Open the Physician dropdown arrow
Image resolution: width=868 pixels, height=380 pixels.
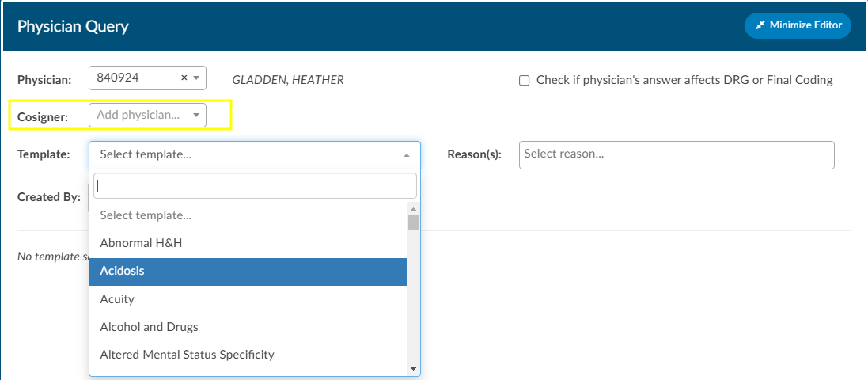coord(196,78)
